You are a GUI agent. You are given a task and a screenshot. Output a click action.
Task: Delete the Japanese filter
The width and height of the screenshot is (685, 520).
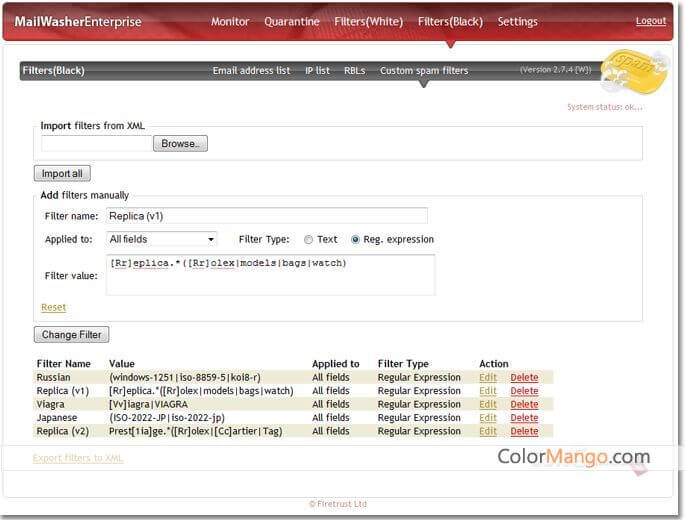point(524,418)
